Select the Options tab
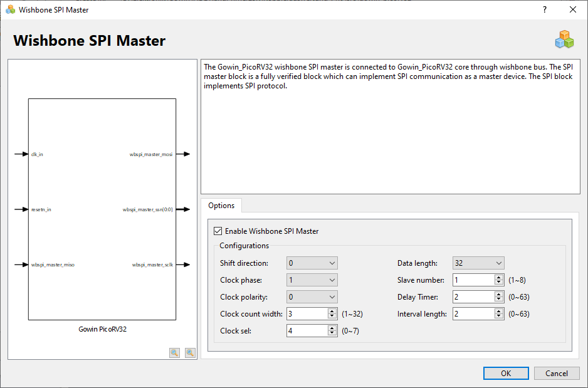Image resolution: width=588 pixels, height=388 pixels. click(x=221, y=206)
